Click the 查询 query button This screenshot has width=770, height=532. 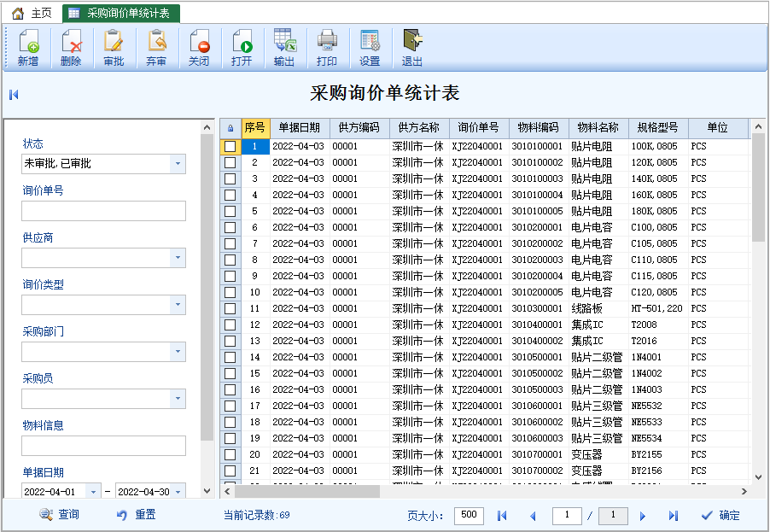[x=60, y=514]
